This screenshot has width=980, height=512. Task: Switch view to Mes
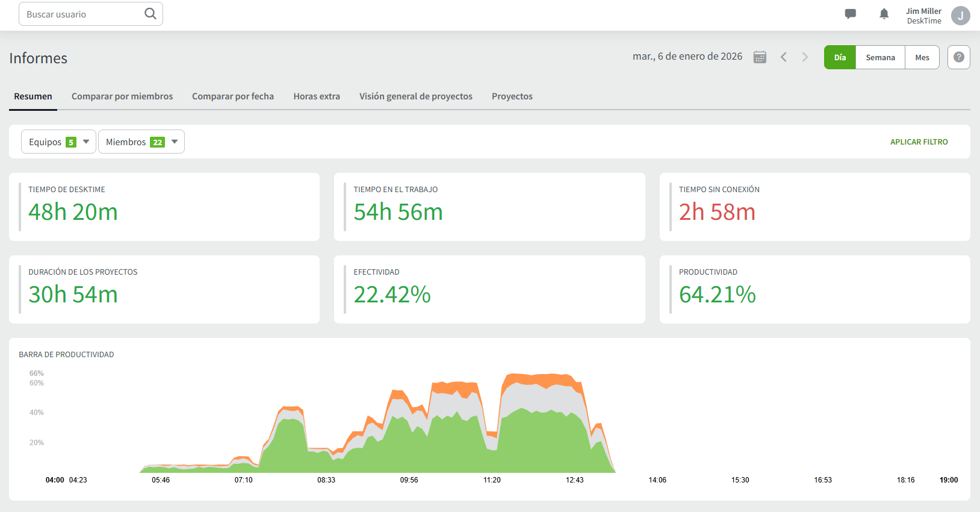922,57
